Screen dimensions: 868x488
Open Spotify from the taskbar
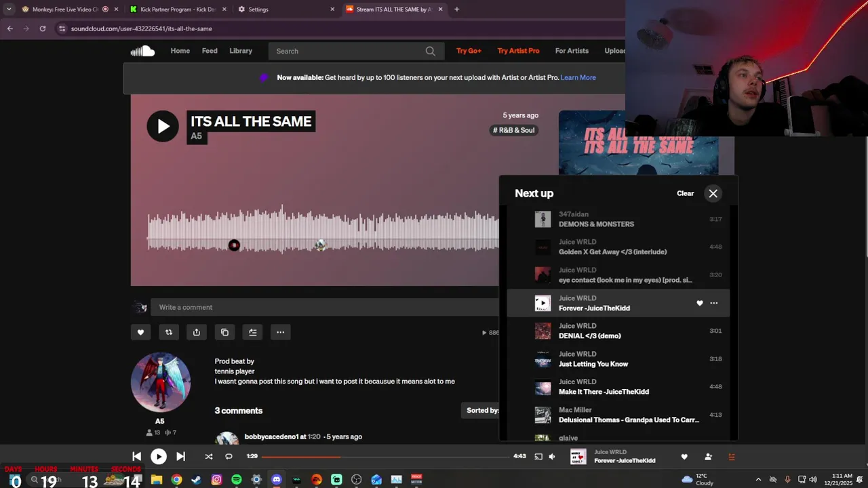[x=237, y=479]
